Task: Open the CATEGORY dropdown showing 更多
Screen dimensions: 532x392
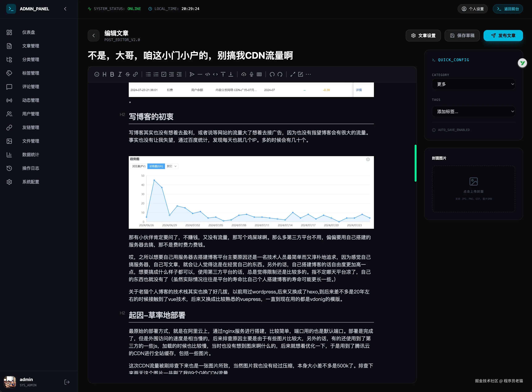Action: click(473, 84)
